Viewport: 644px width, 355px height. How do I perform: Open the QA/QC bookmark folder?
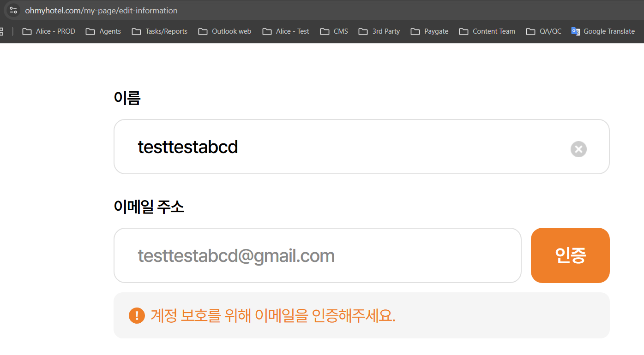[544, 31]
